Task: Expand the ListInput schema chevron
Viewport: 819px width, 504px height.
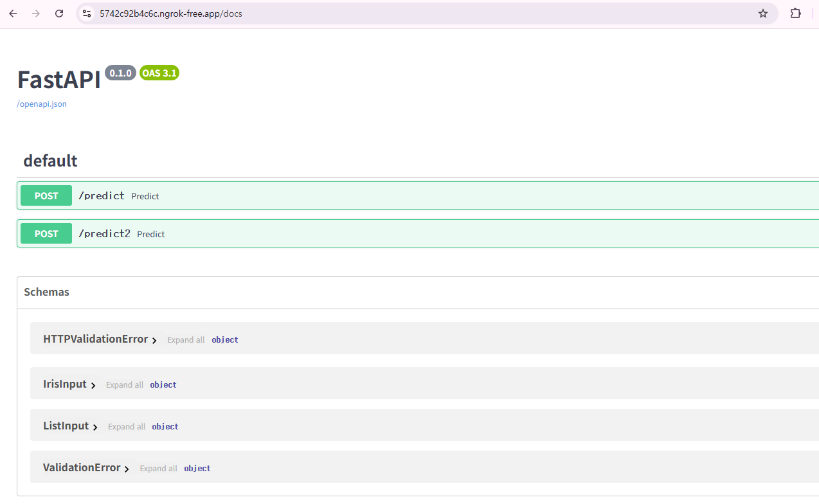Action: (x=95, y=427)
